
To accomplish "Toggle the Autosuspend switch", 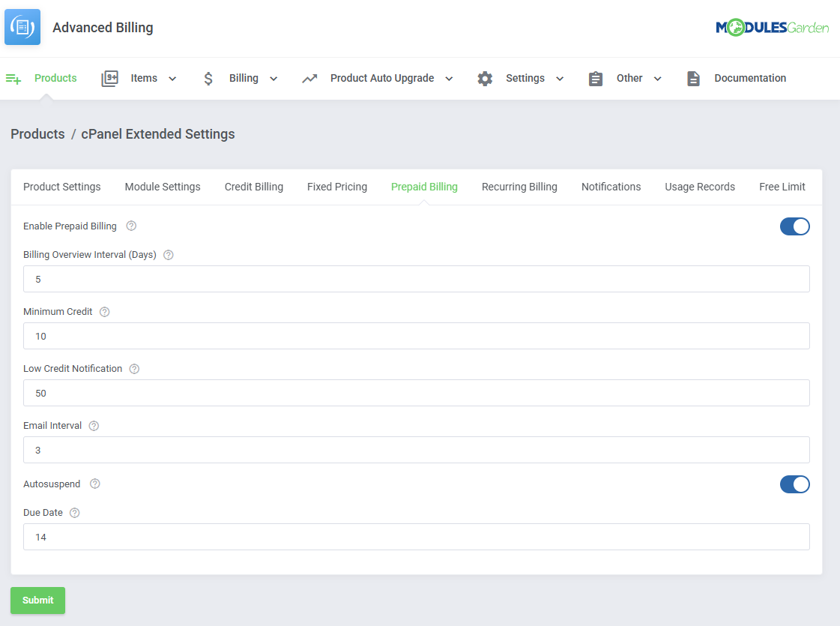I will [794, 484].
